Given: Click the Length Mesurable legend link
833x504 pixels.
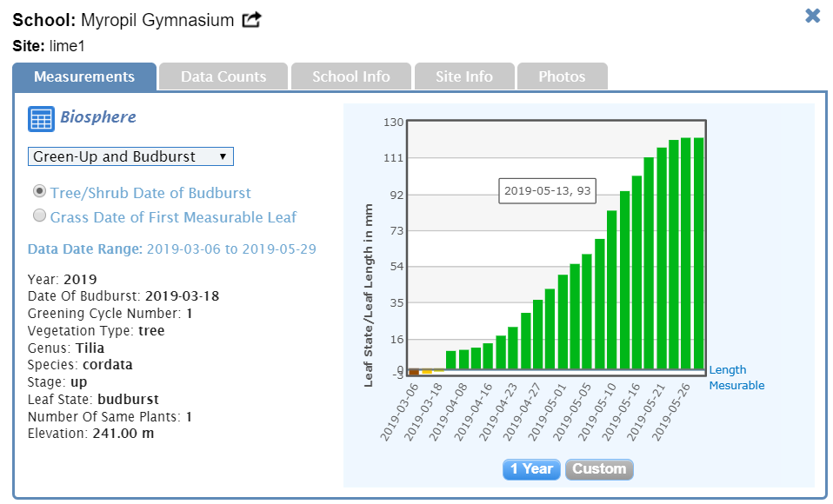Looking at the screenshot, I should click(736, 377).
